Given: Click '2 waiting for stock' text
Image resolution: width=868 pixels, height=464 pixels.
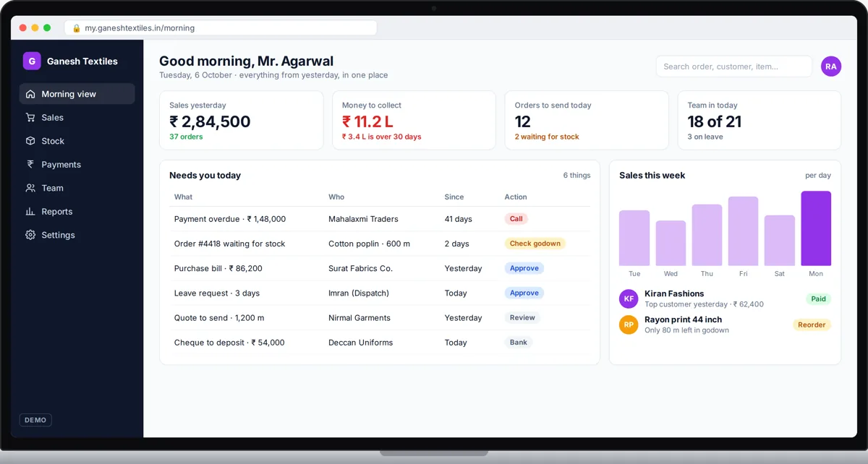Looking at the screenshot, I should (x=547, y=137).
